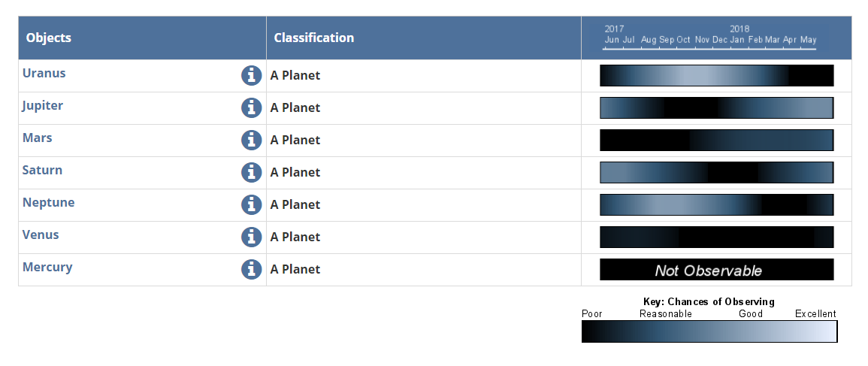The width and height of the screenshot is (868, 366).
Task: Click Mercury's Not Observable bar
Action: 716,269
